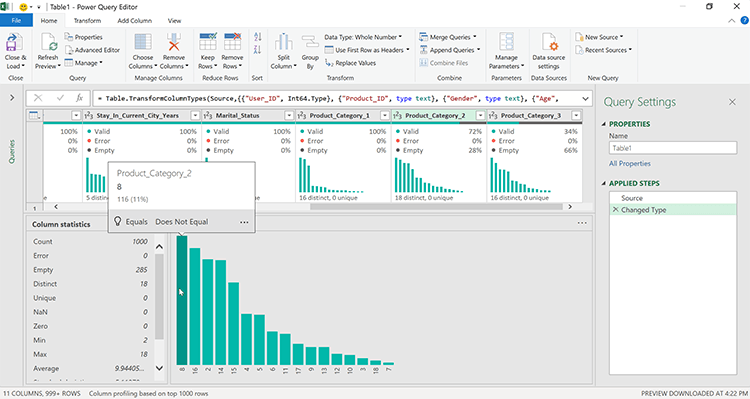Click Equals in the tooltip

click(x=136, y=222)
